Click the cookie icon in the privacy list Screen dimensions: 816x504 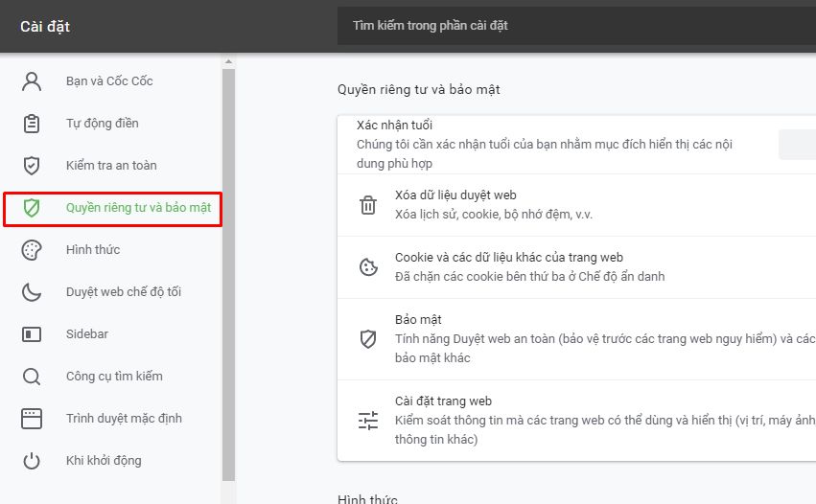(368, 267)
